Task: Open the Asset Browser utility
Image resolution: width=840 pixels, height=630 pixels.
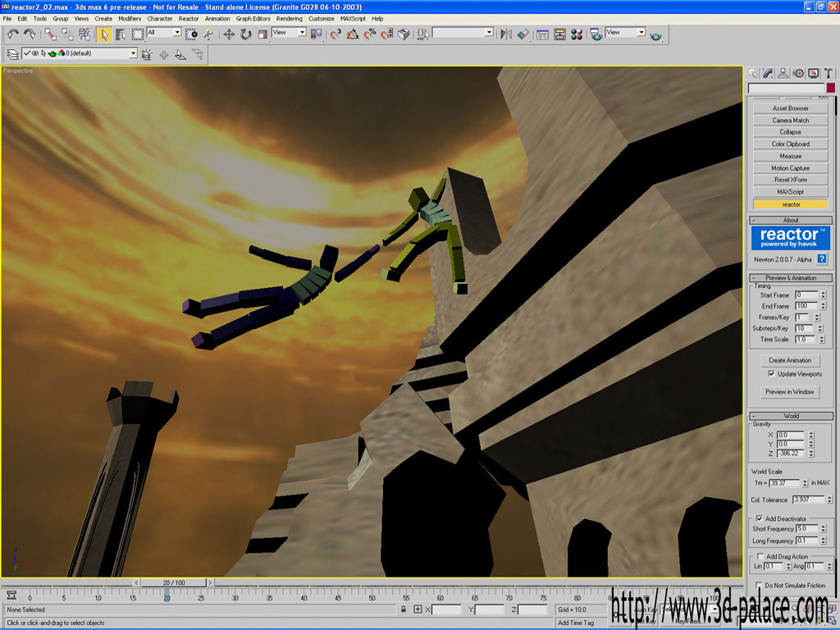Action: click(x=790, y=108)
